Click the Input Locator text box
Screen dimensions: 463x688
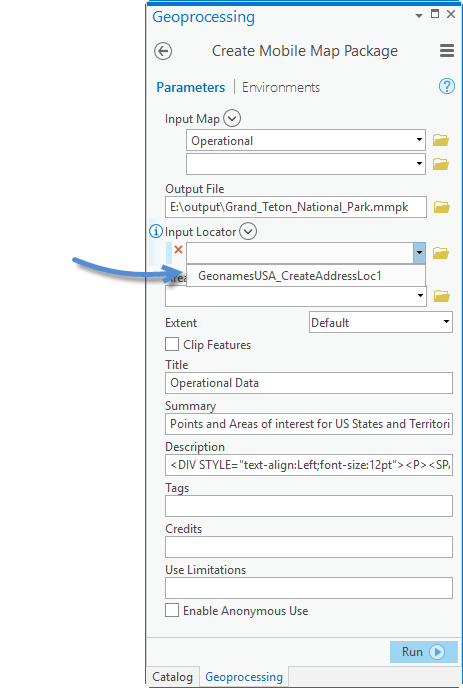(x=300, y=253)
